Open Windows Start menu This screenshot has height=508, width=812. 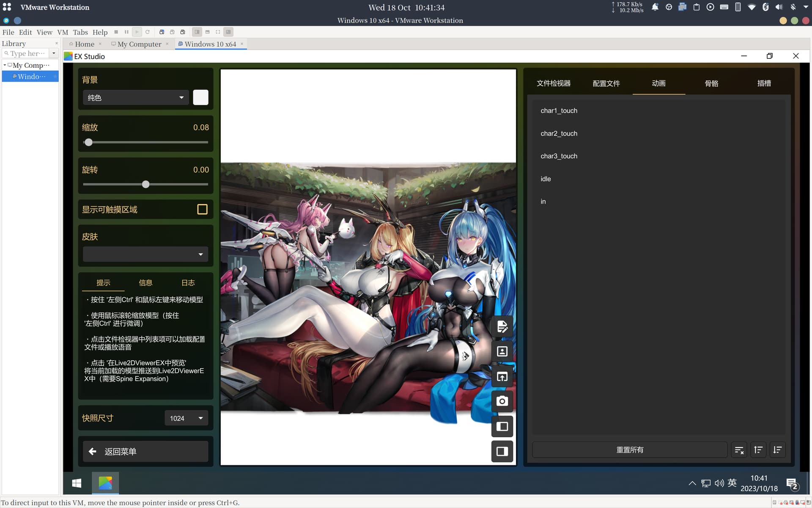click(77, 483)
